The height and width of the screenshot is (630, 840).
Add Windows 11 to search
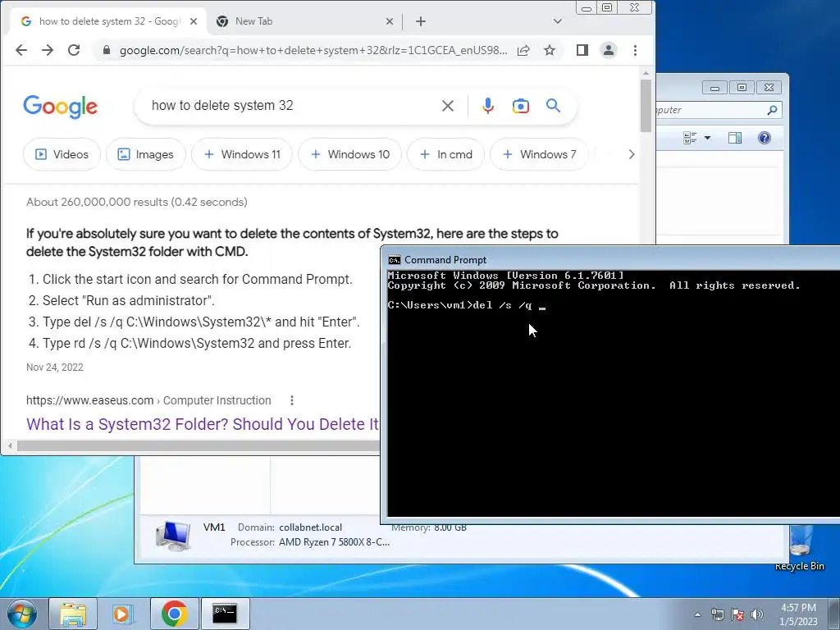242,154
